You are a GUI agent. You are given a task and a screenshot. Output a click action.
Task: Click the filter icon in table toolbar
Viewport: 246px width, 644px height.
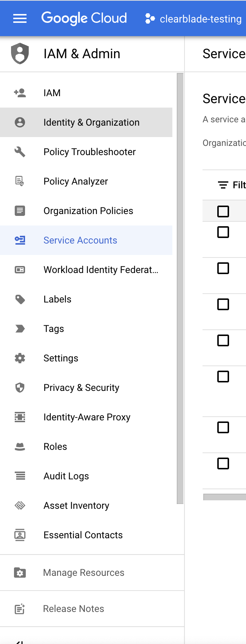pos(223,185)
